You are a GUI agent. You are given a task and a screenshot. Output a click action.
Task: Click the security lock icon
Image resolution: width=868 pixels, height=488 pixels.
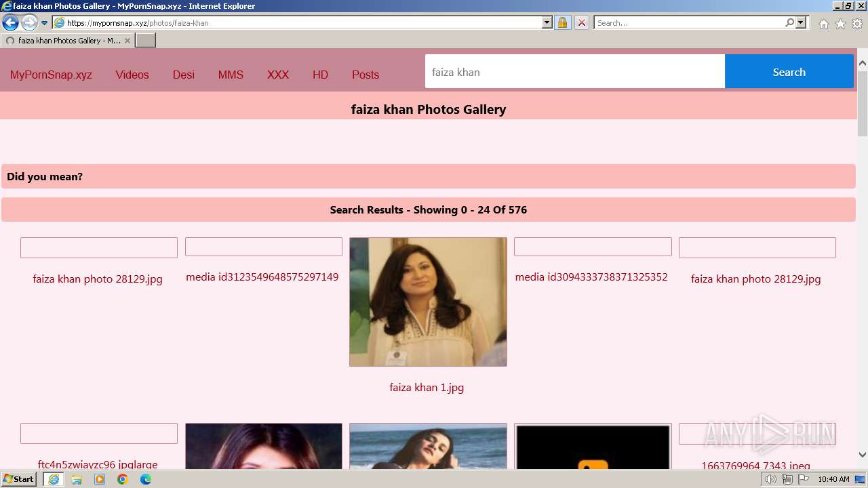click(562, 22)
